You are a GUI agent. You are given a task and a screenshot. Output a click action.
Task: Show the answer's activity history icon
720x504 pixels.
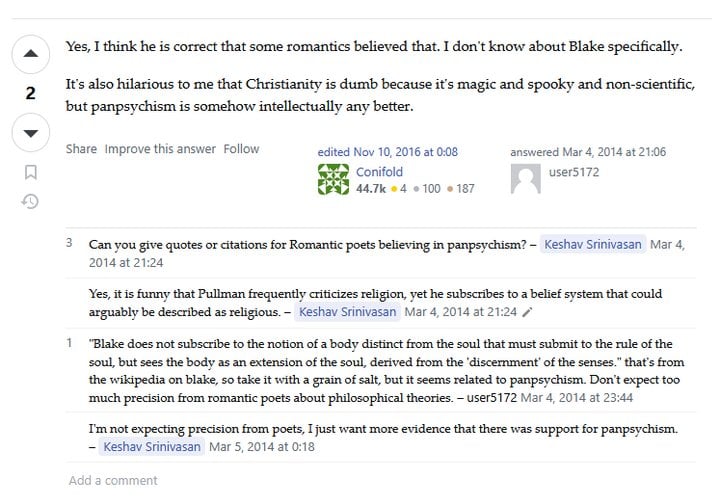pyautogui.click(x=30, y=201)
